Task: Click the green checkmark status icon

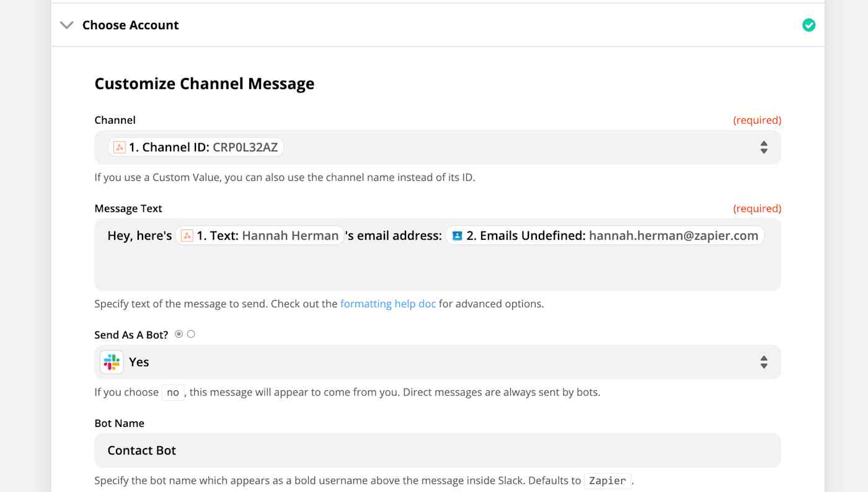Action: point(809,25)
